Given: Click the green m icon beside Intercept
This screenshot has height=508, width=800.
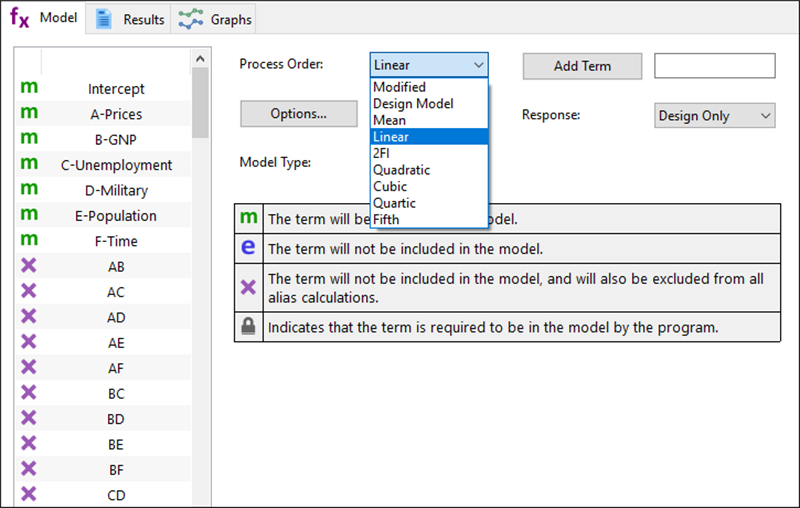Looking at the screenshot, I should coord(29,87).
